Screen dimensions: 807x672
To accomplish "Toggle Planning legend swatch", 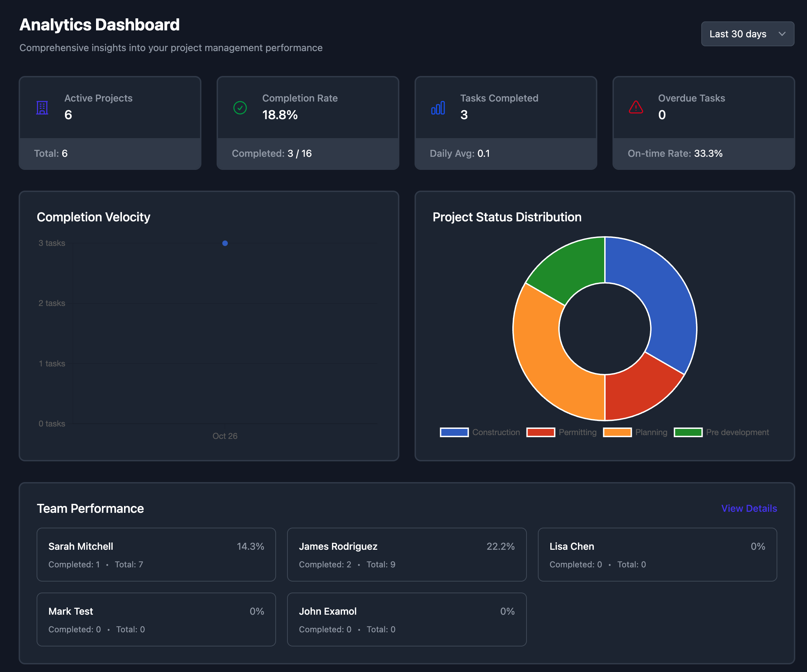I will coord(617,432).
